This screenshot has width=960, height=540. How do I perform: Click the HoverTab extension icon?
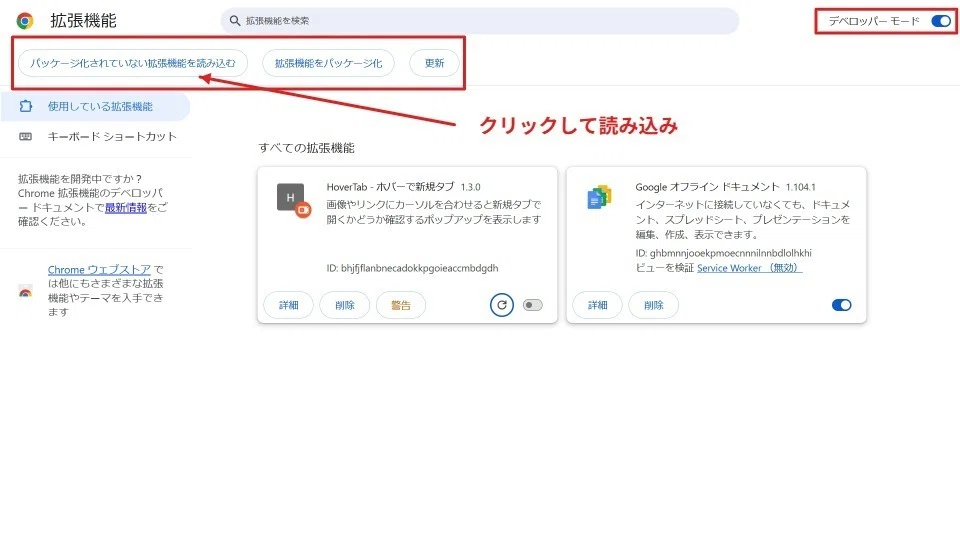pyautogui.click(x=293, y=200)
